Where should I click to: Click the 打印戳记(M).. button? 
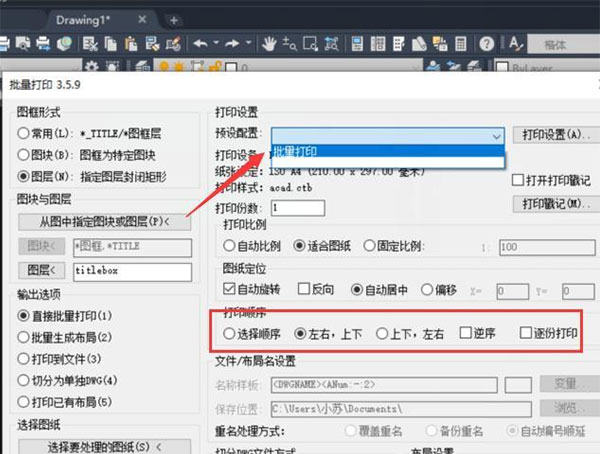click(556, 204)
